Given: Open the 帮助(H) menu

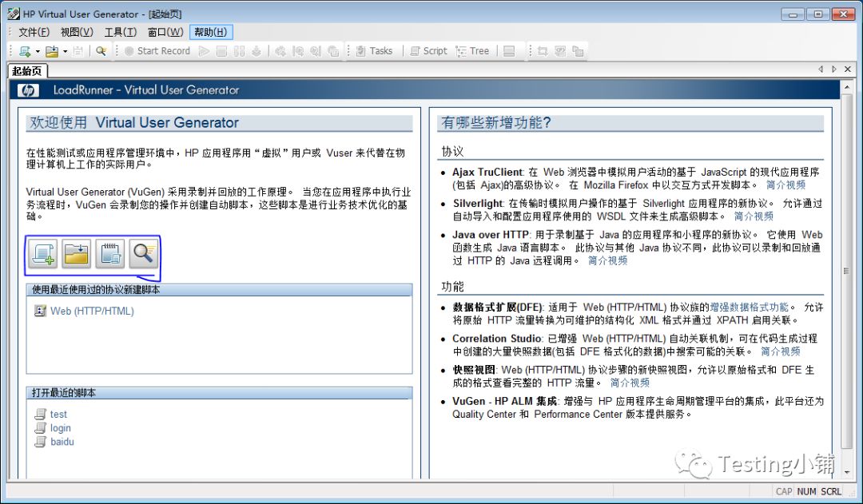Looking at the screenshot, I should (211, 33).
